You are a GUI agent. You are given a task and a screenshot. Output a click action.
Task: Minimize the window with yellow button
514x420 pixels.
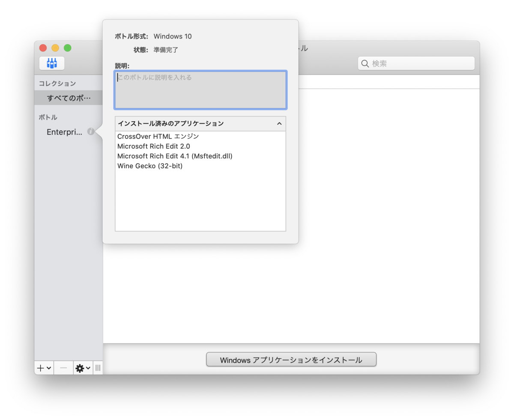pos(55,48)
